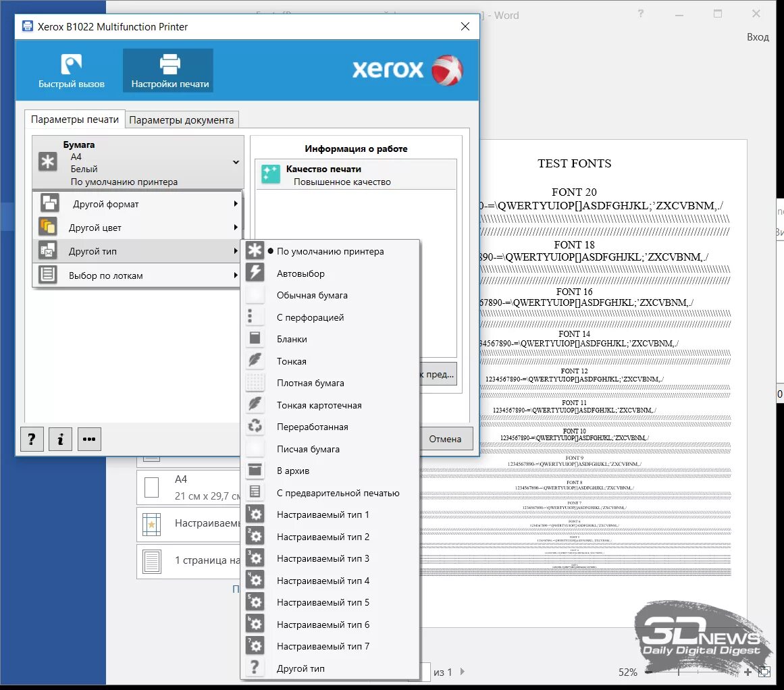Close the Xerox printer dialog
The height and width of the screenshot is (690, 784).
point(465,26)
